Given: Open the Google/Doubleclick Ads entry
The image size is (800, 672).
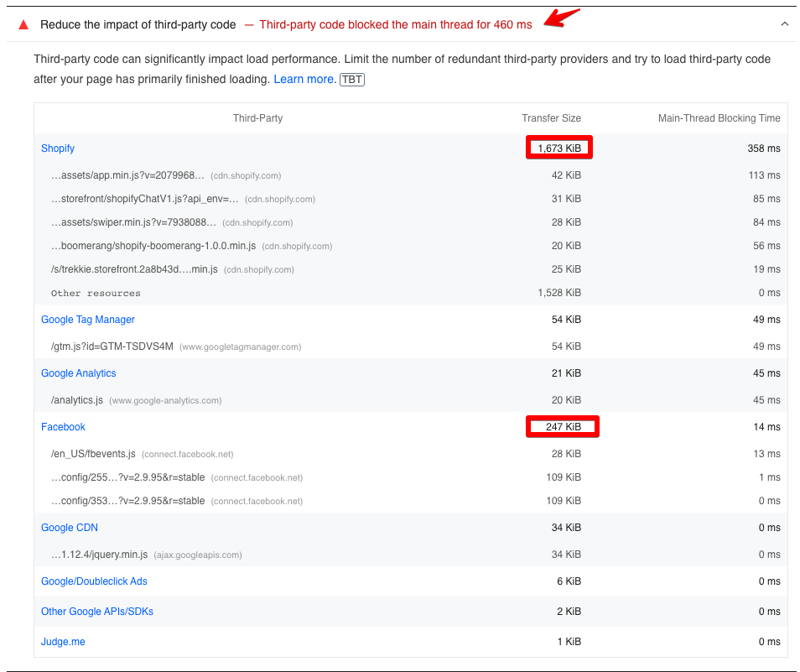Looking at the screenshot, I should (94, 581).
